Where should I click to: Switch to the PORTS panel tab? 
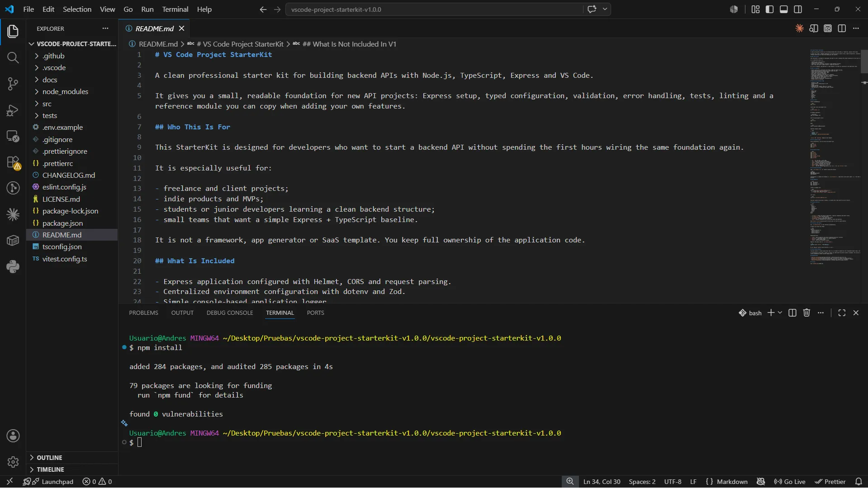(315, 313)
